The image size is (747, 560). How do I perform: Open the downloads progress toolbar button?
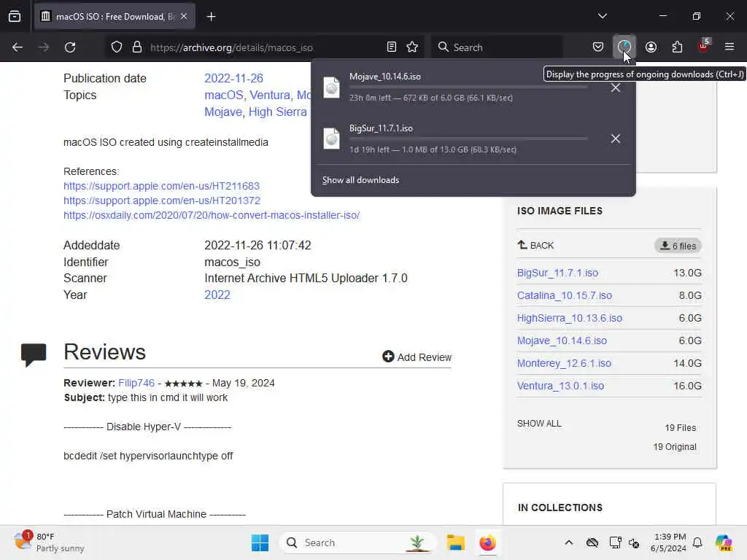point(624,47)
